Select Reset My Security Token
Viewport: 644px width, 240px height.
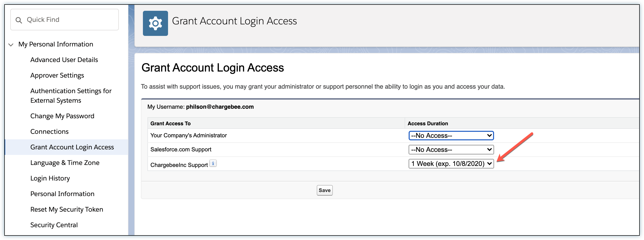click(67, 209)
